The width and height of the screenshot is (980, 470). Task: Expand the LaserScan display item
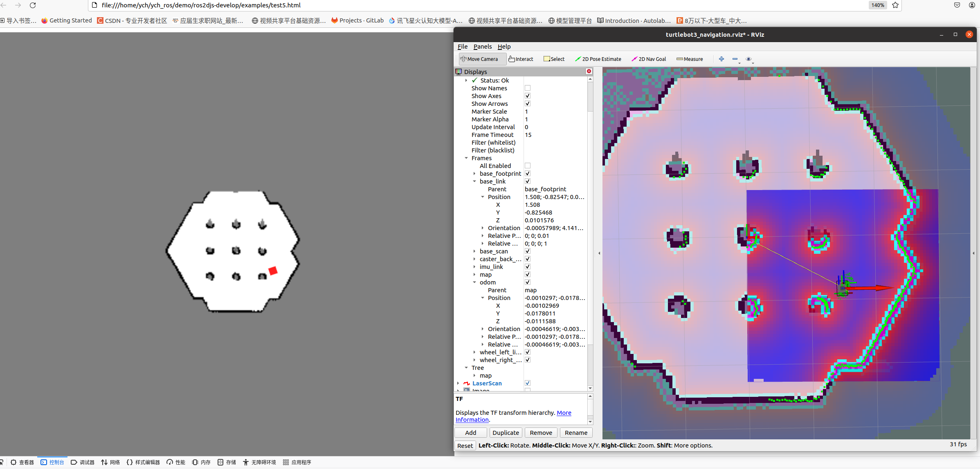click(458, 383)
